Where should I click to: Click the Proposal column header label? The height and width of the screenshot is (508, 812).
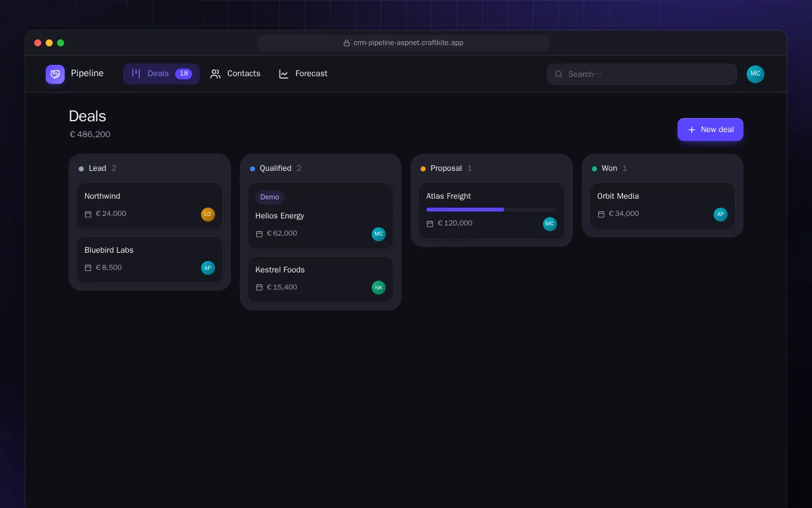447,168
